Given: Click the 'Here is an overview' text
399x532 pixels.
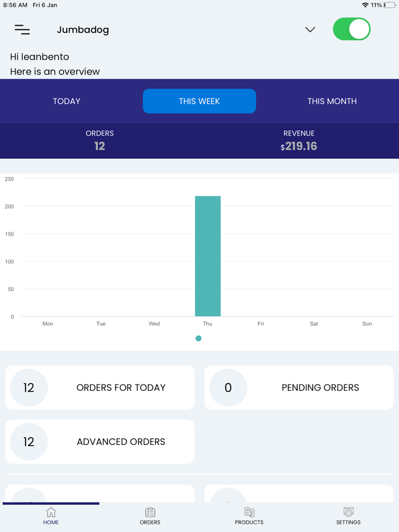Looking at the screenshot, I should pos(55,72).
